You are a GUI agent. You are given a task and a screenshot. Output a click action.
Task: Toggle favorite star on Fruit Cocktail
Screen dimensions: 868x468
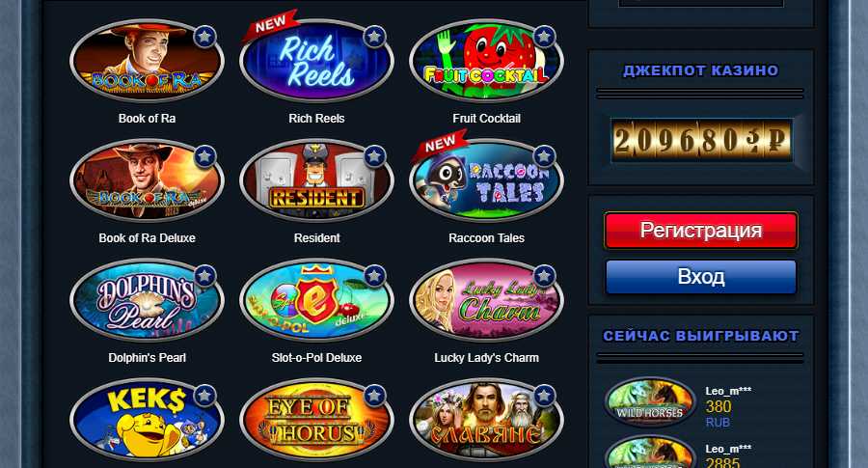point(544,37)
